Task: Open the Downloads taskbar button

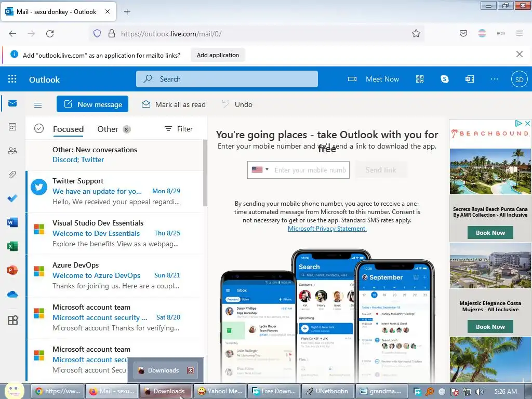Action: pyautogui.click(x=166, y=391)
